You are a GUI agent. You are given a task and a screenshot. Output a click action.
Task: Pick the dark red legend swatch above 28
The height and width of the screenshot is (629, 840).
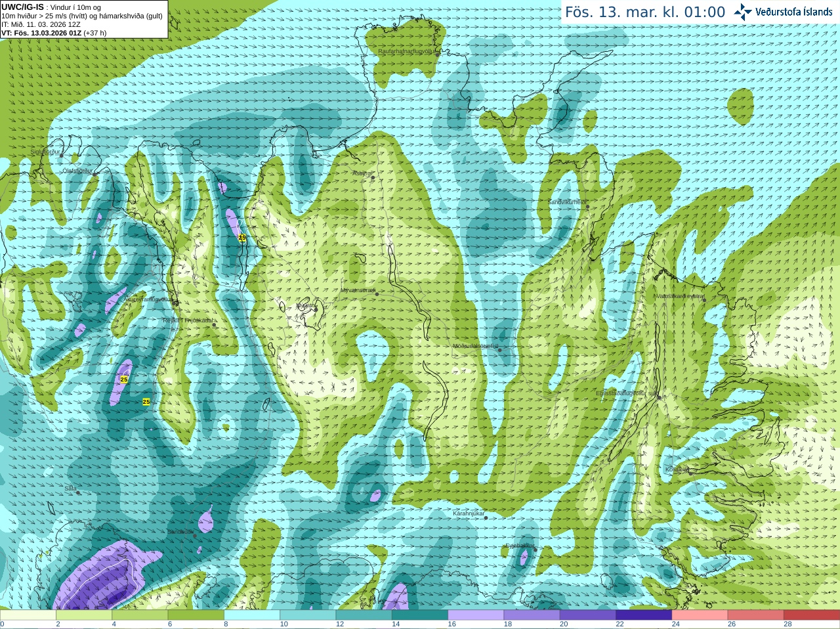tap(812, 615)
